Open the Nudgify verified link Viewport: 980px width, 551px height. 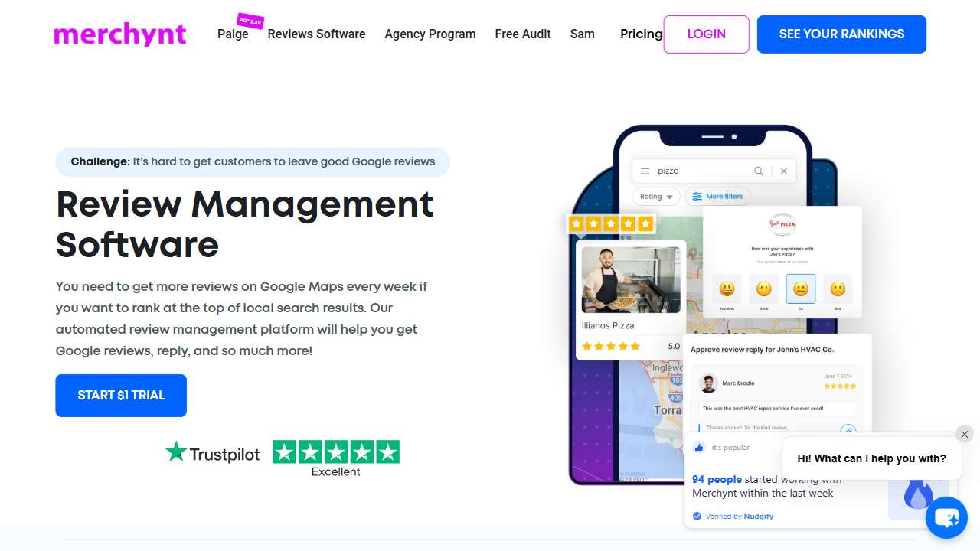[757, 516]
